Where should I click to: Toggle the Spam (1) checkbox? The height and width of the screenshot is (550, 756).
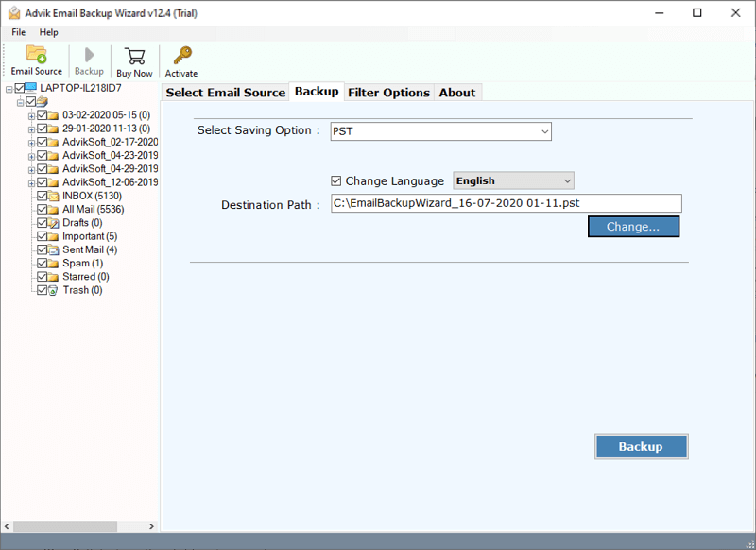coord(42,264)
